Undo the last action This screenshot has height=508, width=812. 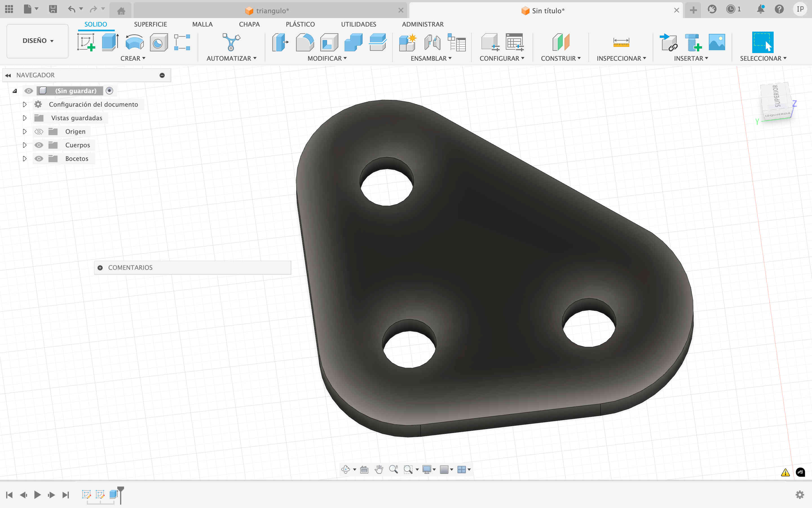71,9
